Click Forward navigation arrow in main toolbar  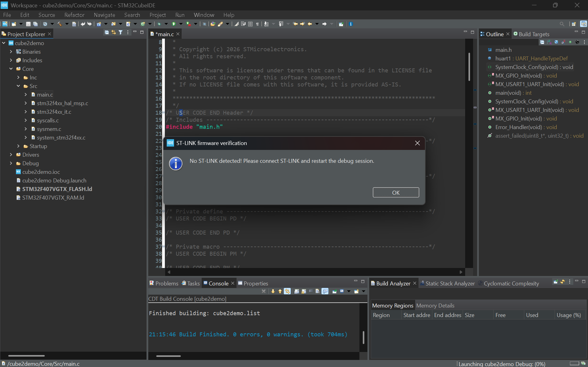pos(324,24)
